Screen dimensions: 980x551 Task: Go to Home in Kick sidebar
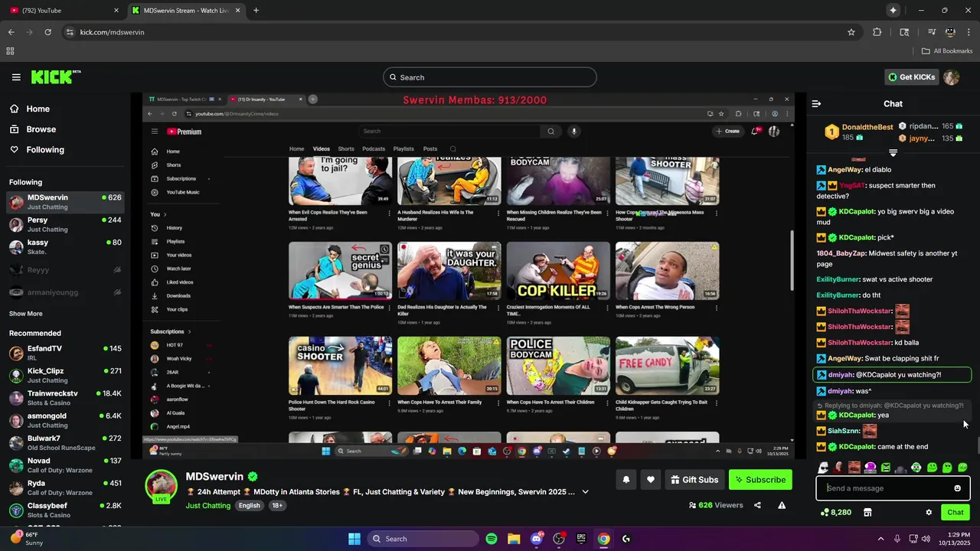point(65,109)
